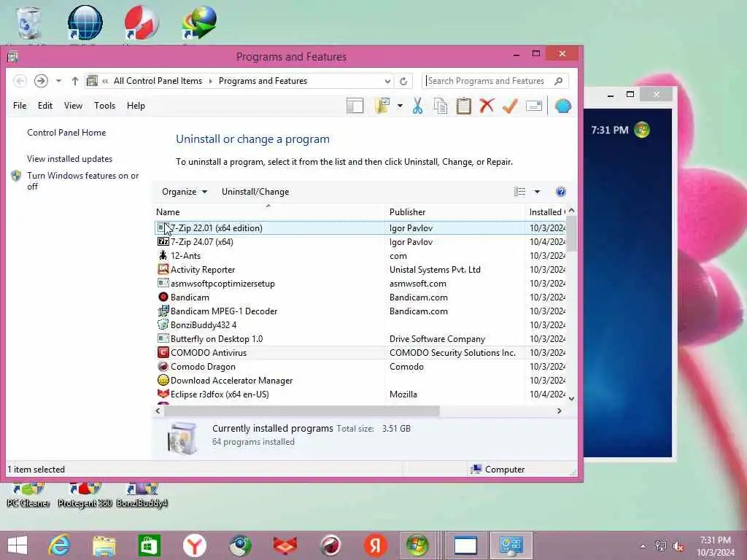
Task: Select the Activity Reporter entry
Action: click(360, 270)
